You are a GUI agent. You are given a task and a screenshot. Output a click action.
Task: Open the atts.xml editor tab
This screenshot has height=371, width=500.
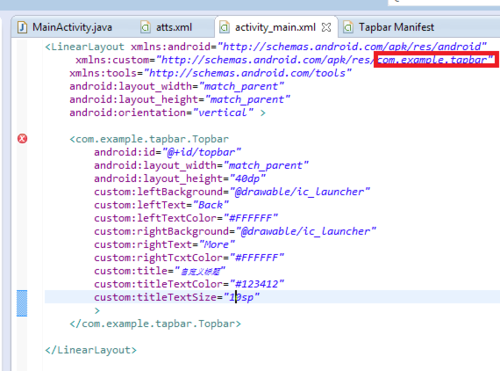pyautogui.click(x=167, y=27)
